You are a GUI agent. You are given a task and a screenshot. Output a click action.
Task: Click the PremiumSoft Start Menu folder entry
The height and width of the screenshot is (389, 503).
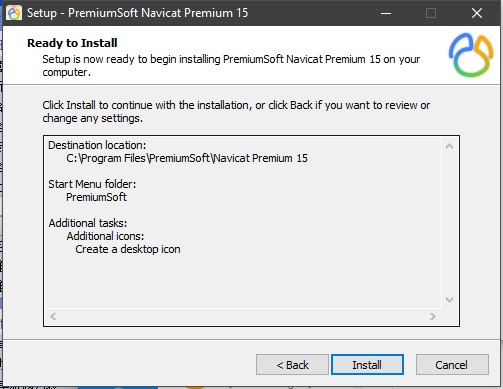[96, 197]
